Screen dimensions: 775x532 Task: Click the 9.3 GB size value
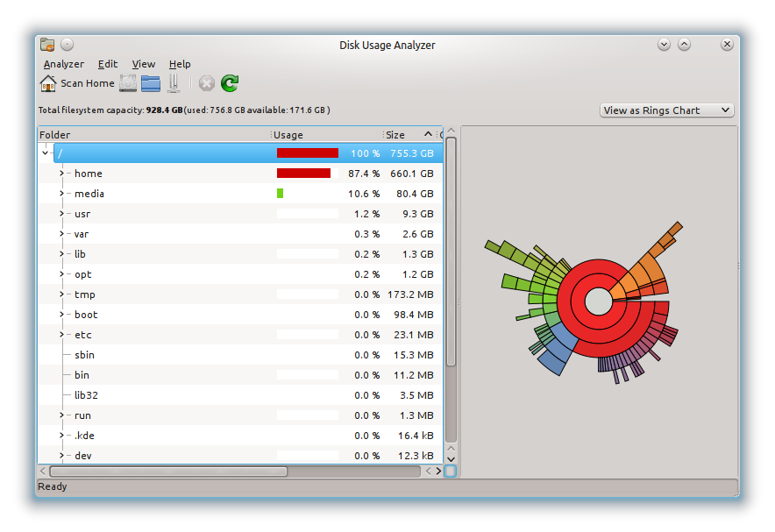click(418, 214)
